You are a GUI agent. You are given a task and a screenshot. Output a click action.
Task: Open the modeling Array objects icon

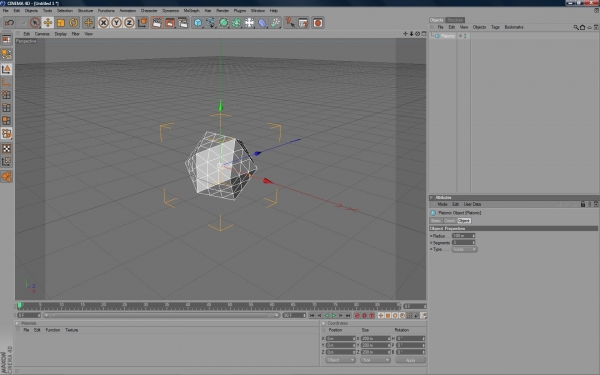pyautogui.click(x=236, y=23)
